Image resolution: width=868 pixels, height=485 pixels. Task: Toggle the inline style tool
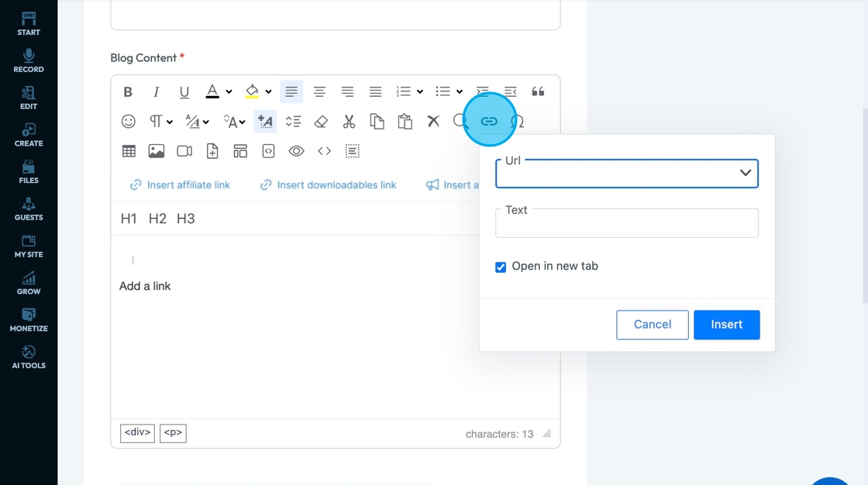click(265, 121)
